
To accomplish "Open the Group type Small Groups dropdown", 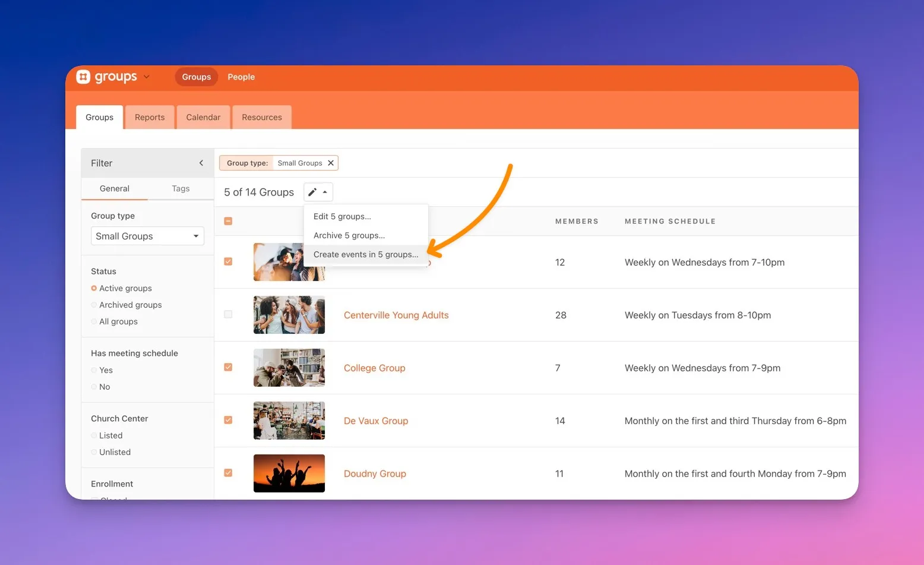I will (147, 236).
